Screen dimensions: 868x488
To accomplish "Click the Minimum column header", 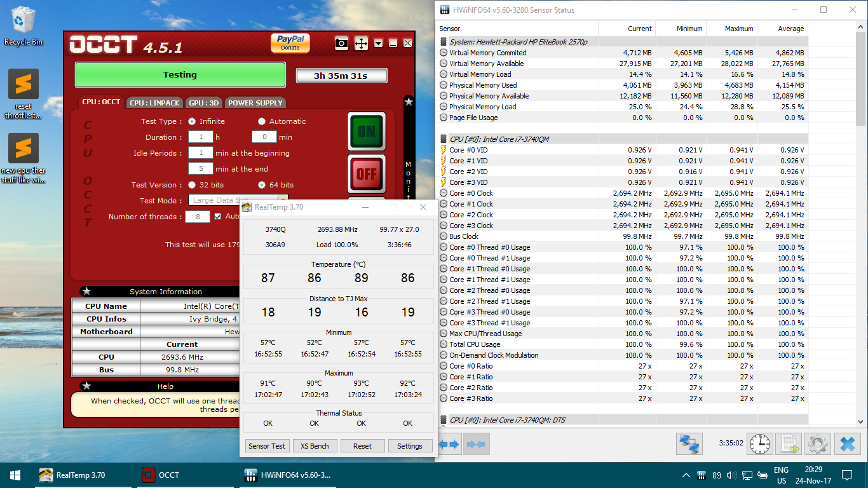I will click(681, 29).
